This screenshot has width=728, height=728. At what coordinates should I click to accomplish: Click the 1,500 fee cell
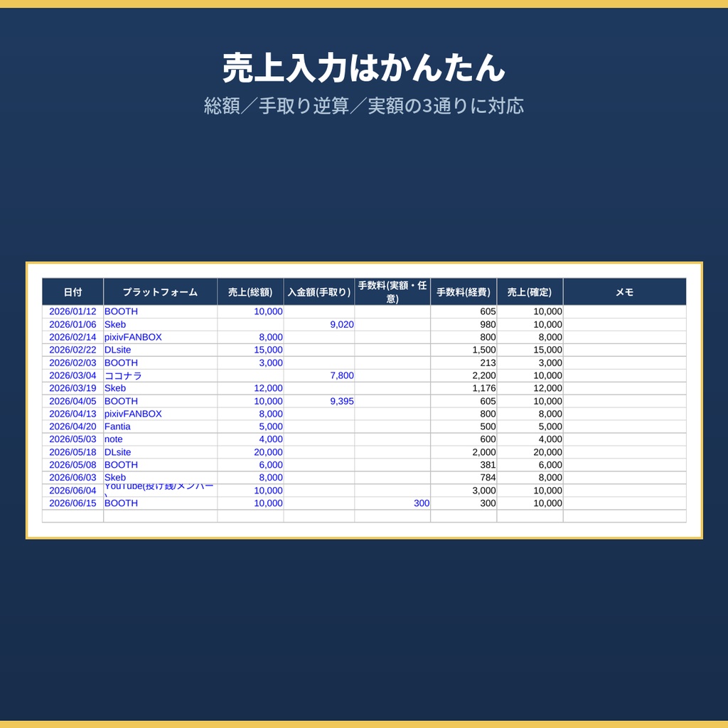coord(464,350)
